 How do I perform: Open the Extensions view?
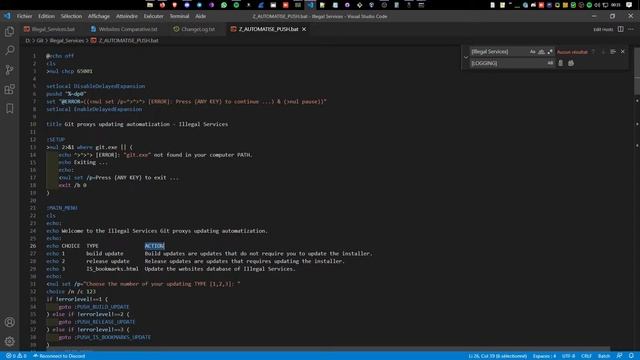point(9,89)
